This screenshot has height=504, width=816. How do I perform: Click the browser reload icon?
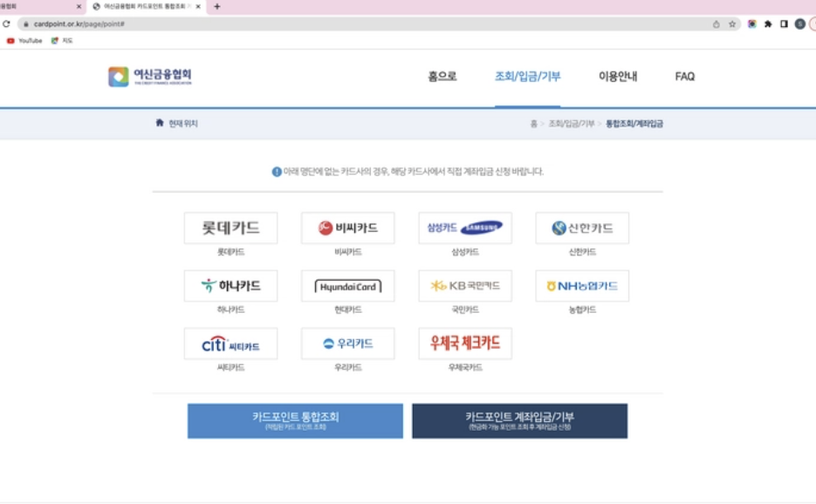[6, 24]
